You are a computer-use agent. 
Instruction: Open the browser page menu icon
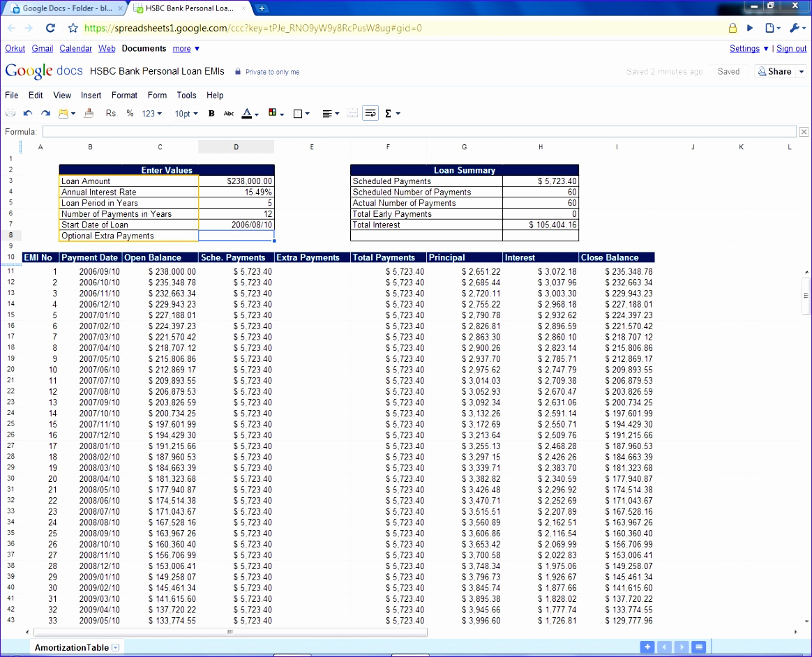[x=773, y=28]
